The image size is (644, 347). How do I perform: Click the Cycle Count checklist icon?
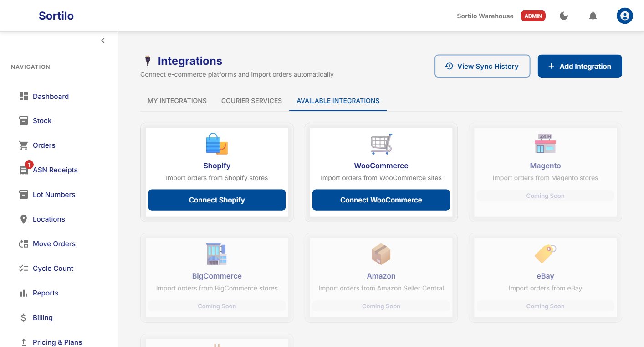coord(24,269)
